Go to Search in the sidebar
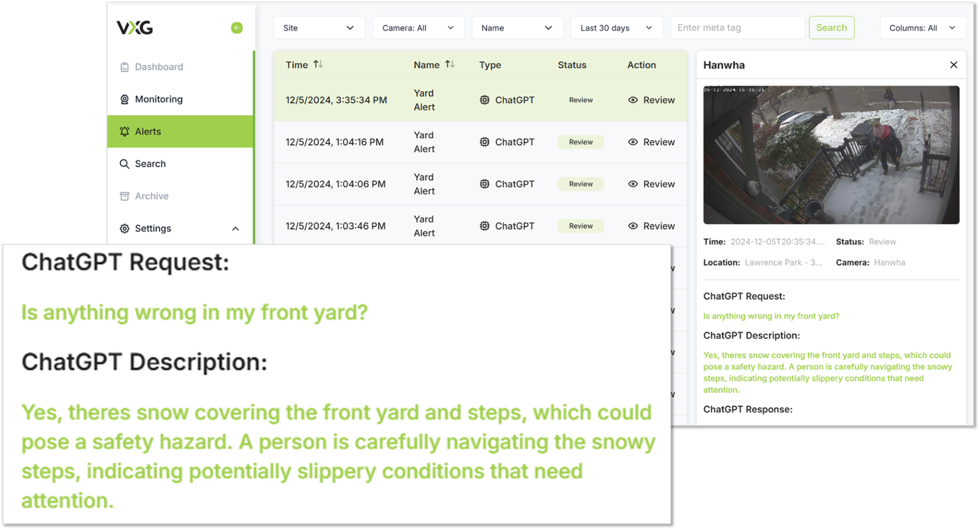The width and height of the screenshot is (980, 530). pyautogui.click(x=150, y=164)
